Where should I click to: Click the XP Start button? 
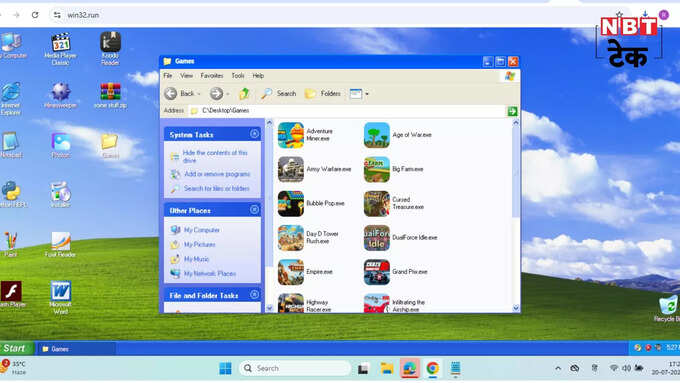[x=16, y=348]
